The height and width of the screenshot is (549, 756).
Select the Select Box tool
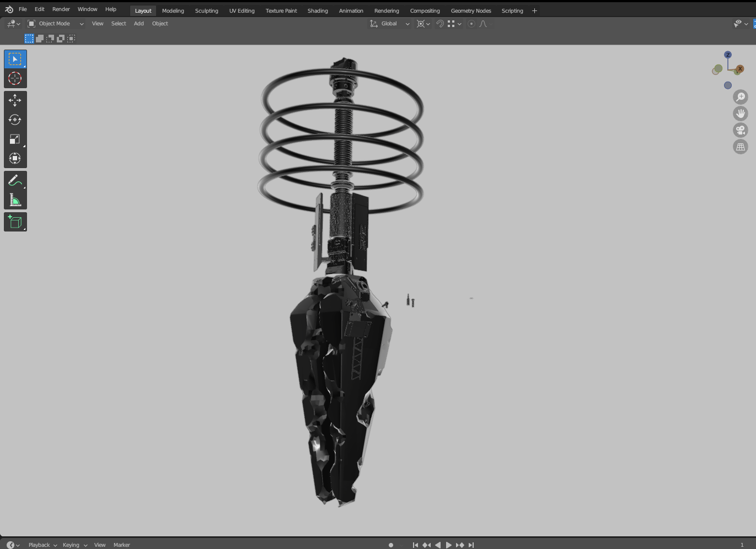click(x=15, y=59)
